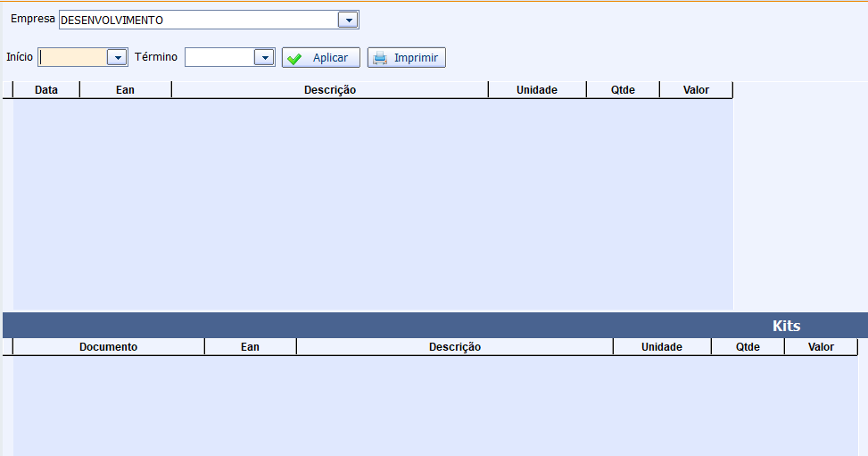Click Kits table Descrição column header
The width and height of the screenshot is (868, 456).
coord(454,347)
